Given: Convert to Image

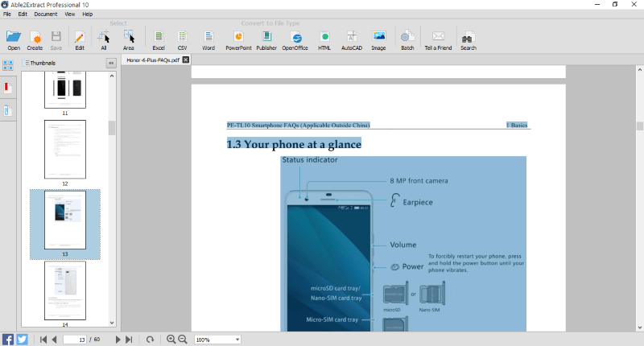Looking at the screenshot, I should click(378, 40).
